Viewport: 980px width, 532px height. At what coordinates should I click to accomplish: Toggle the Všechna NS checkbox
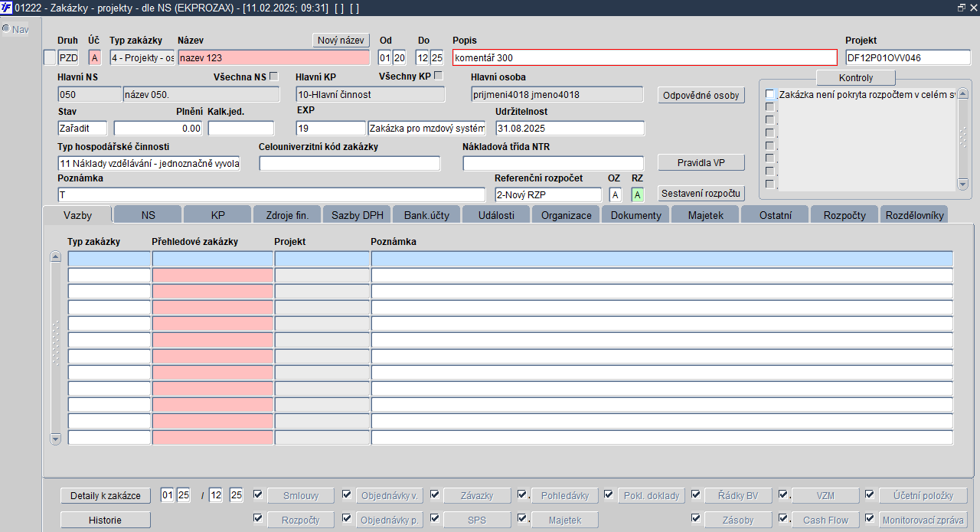[274, 76]
